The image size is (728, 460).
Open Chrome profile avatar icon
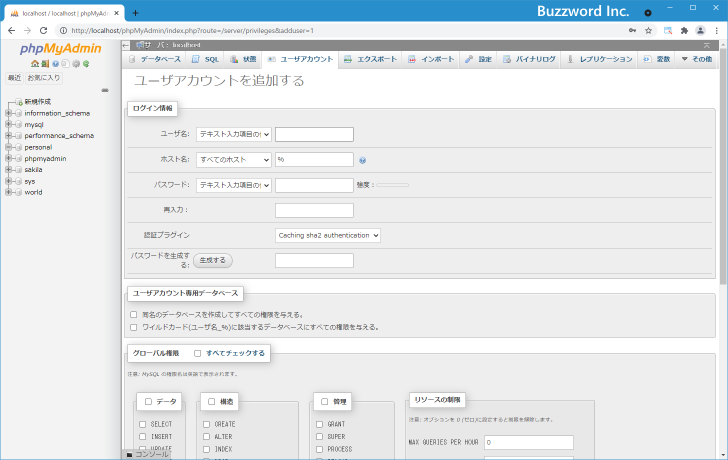tap(700, 31)
